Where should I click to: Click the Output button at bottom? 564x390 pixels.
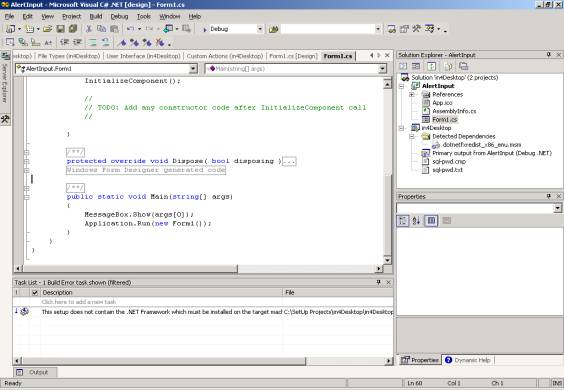35,372
